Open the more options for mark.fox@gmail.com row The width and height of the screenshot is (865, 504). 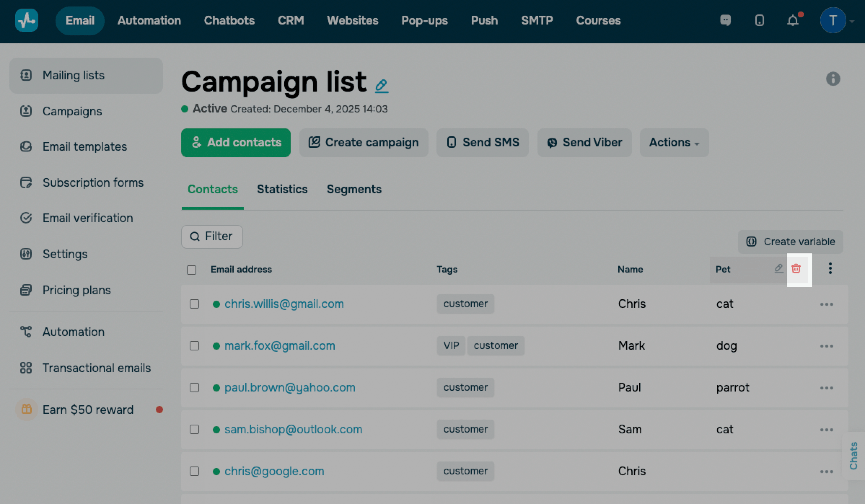click(x=826, y=346)
